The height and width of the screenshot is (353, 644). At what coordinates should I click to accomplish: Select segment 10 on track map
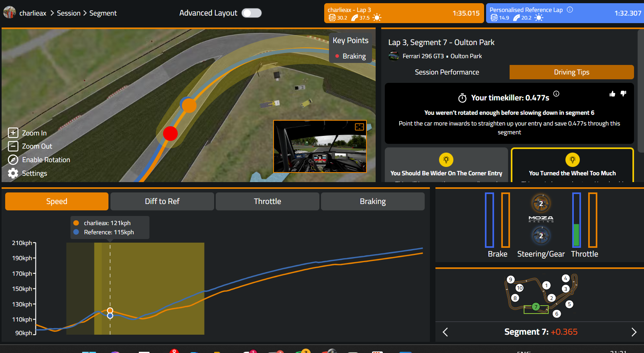pyautogui.click(x=520, y=288)
